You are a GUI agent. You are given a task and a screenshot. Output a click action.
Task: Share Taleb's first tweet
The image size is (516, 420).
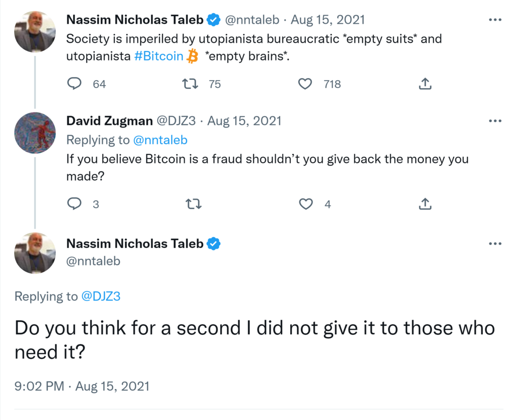pos(425,84)
